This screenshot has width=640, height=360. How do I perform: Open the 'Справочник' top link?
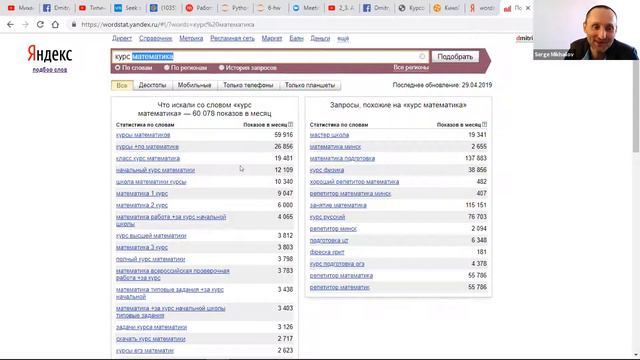coord(156,38)
